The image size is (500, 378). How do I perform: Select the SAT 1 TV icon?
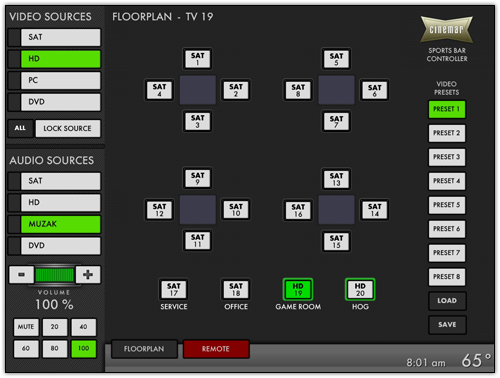(197, 59)
